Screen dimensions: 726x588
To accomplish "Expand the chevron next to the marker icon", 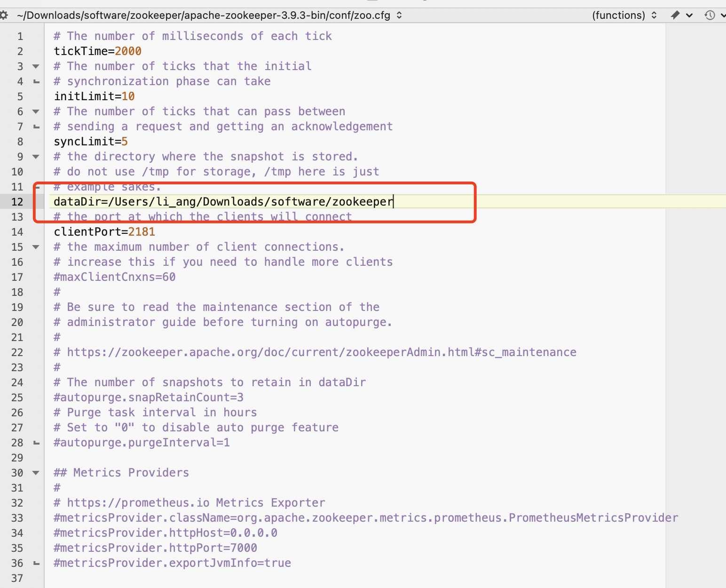I will tap(689, 16).
